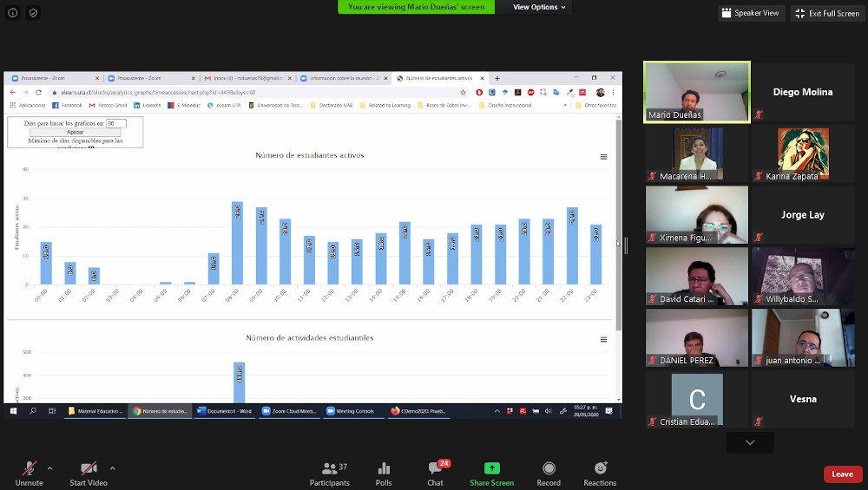Start Video camera toggle
Image resolution: width=868 pixels, height=490 pixels.
click(88, 474)
